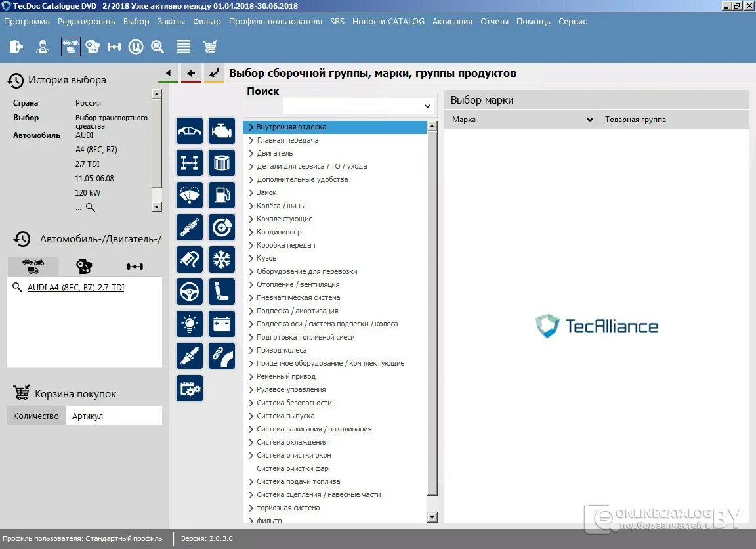Select the seat interior category icon
756x549 pixels.
(x=222, y=292)
